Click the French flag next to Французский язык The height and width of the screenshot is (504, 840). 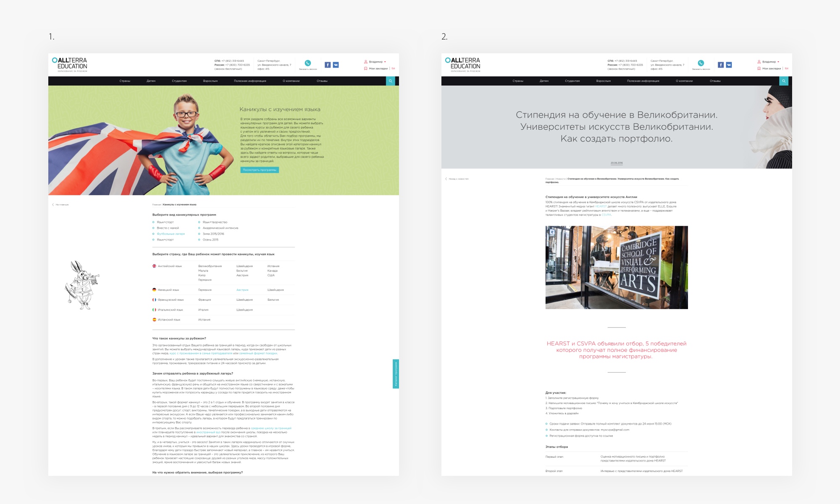[154, 300]
